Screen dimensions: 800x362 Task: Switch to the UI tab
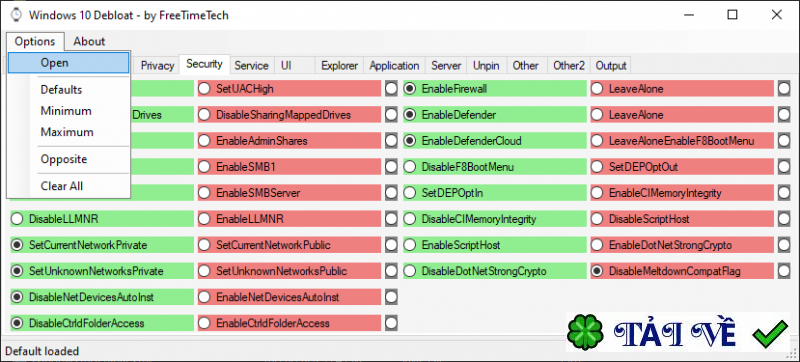(295, 66)
